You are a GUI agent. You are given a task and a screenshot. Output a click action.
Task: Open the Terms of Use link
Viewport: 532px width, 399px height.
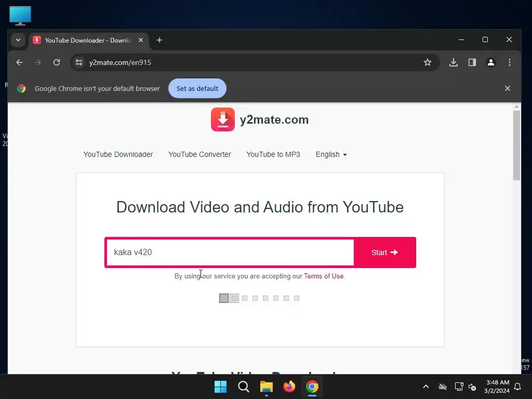click(x=323, y=276)
